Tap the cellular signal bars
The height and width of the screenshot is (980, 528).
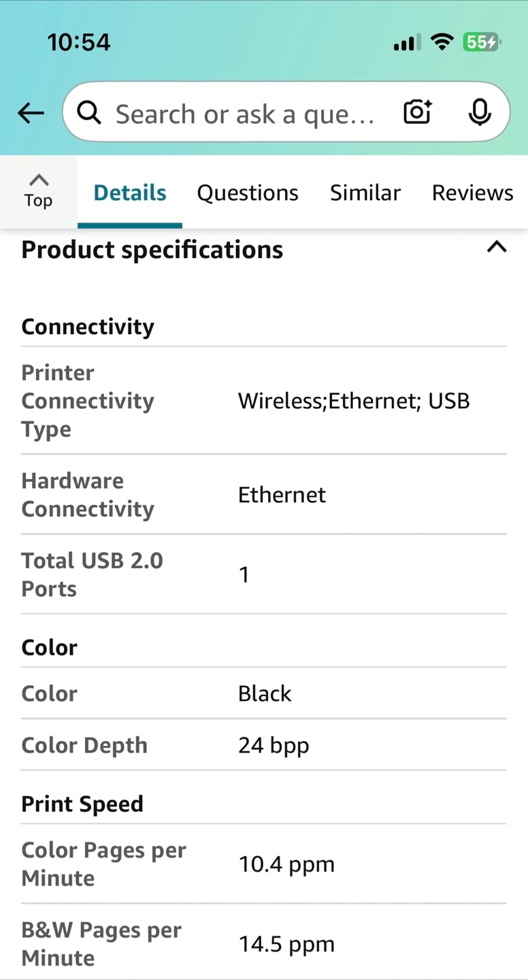coord(407,43)
